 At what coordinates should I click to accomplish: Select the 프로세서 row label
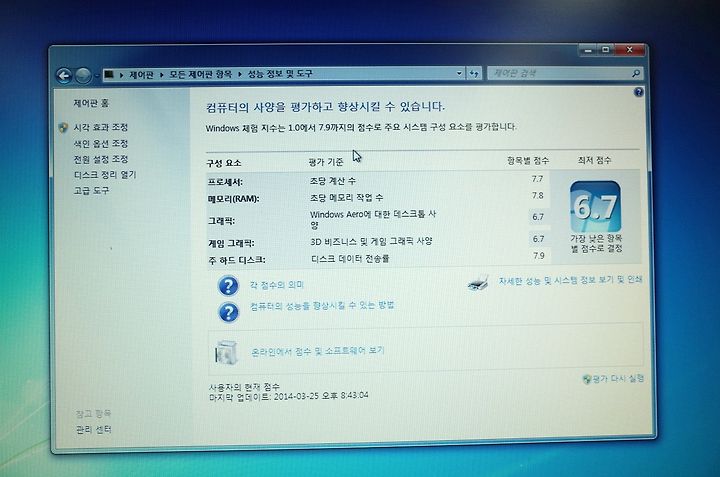coord(225,182)
